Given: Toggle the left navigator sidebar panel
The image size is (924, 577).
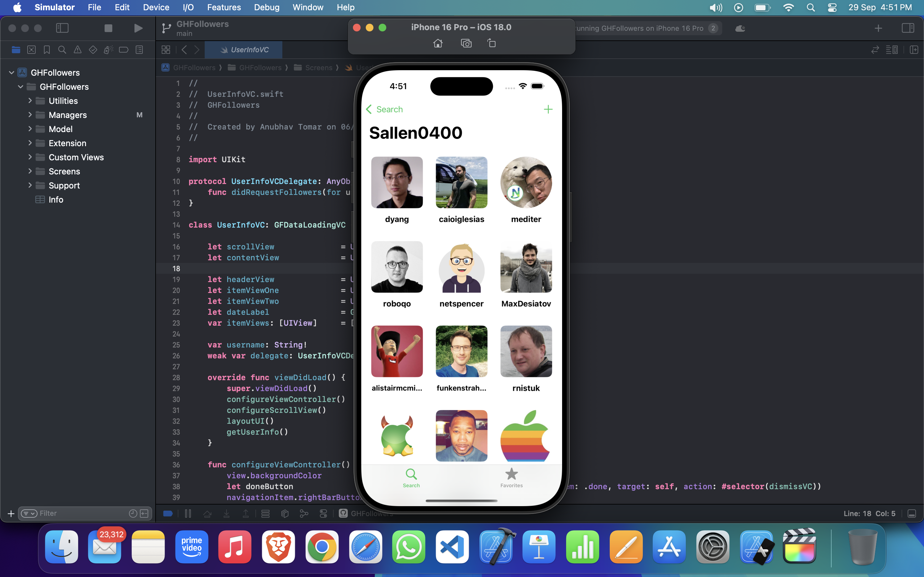Looking at the screenshot, I should coord(62,28).
